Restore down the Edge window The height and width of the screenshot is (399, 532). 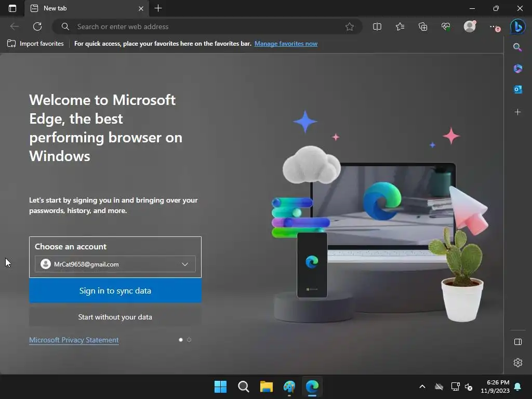496,8
